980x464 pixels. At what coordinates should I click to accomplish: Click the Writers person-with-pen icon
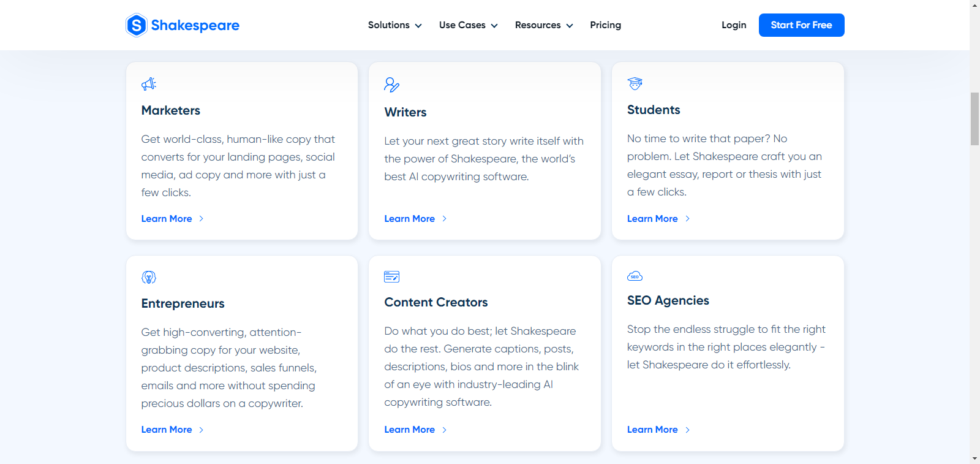[392, 85]
